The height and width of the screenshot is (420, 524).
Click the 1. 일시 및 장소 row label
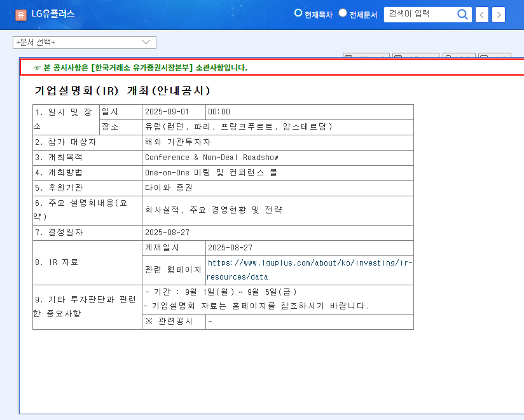pyautogui.click(x=66, y=119)
